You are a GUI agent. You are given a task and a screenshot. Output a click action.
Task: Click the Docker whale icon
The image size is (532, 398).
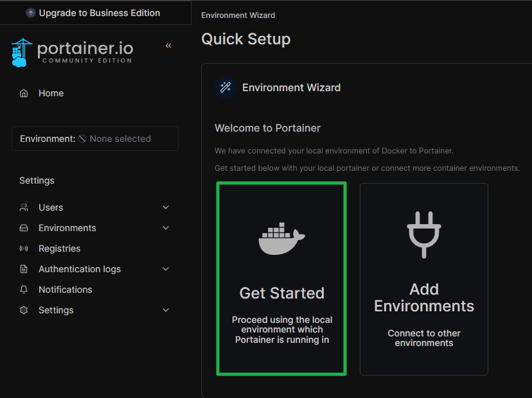coord(281,239)
